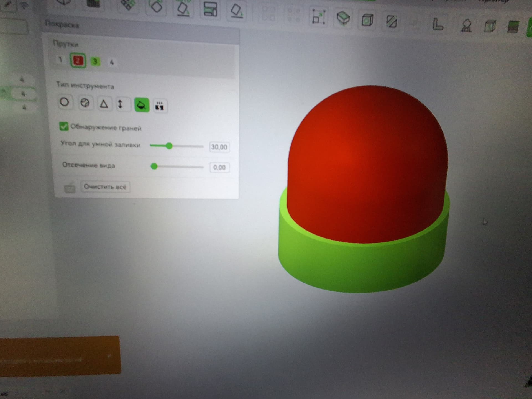Click the smart fill angle value field 30,00
532x399 pixels.
tap(219, 147)
